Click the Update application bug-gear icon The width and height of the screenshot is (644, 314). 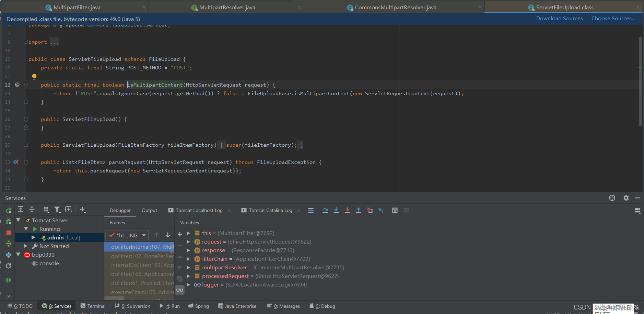(x=9, y=222)
